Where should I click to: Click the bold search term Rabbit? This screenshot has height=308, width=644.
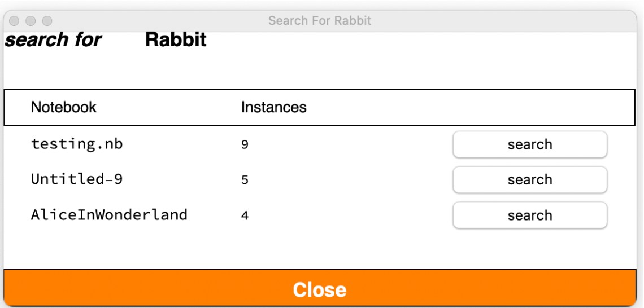pos(176,40)
